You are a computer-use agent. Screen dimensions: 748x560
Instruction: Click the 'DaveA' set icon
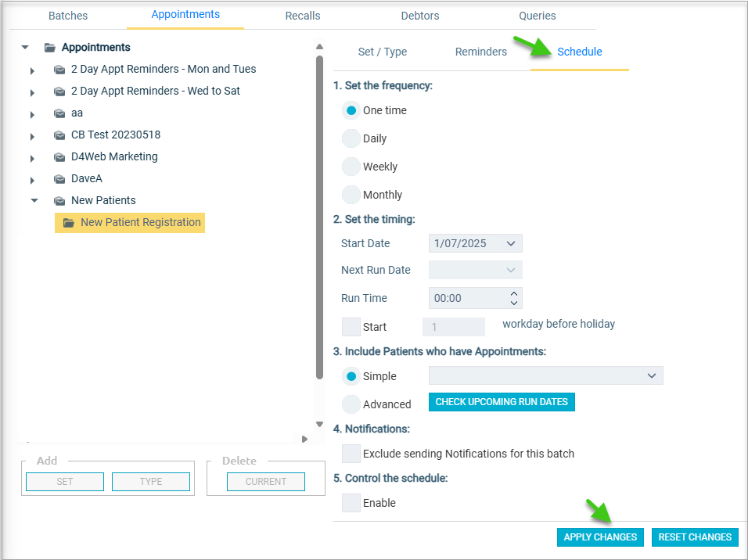tap(59, 179)
